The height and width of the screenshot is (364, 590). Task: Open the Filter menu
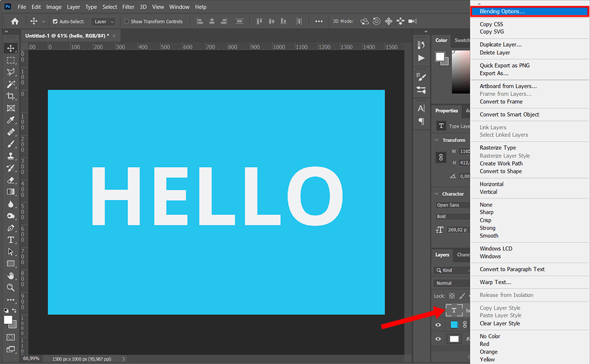coord(128,7)
